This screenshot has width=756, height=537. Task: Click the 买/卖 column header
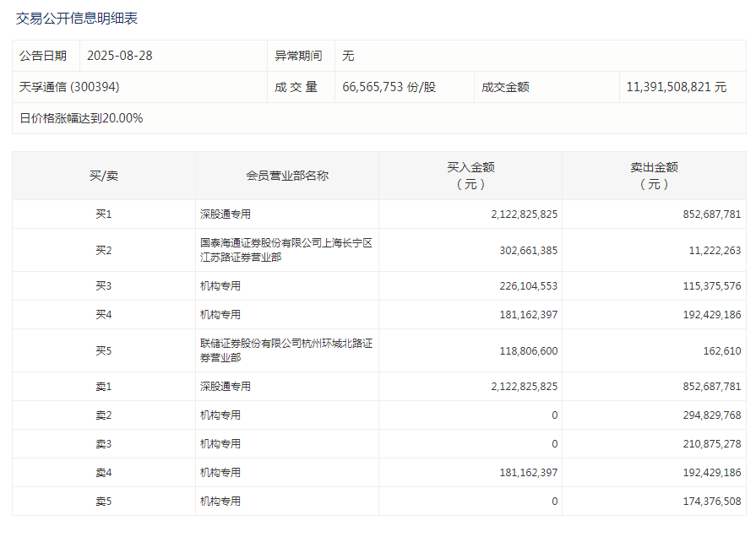[x=104, y=176]
